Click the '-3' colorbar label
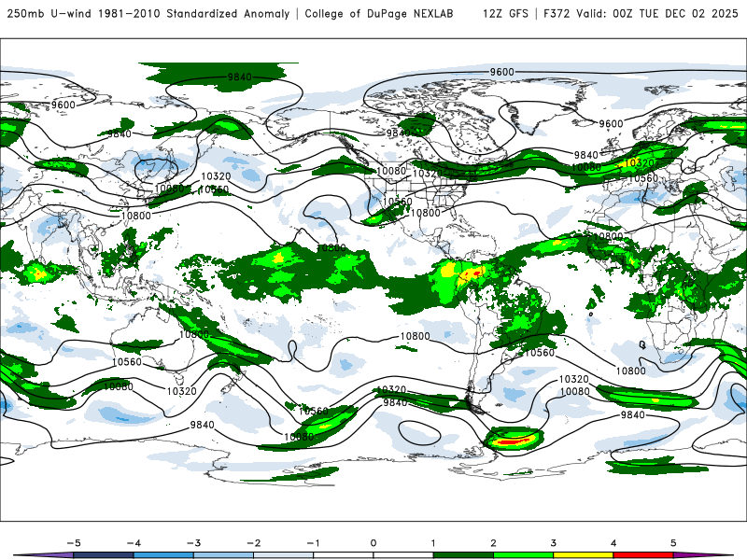Viewport: 747px width, 560px height. click(x=193, y=543)
